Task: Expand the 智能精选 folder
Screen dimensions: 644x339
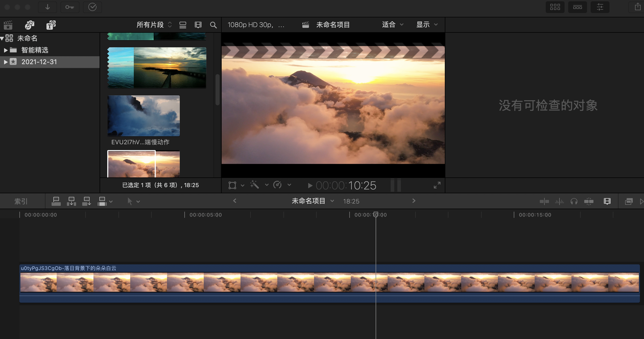Action: [x=6, y=50]
